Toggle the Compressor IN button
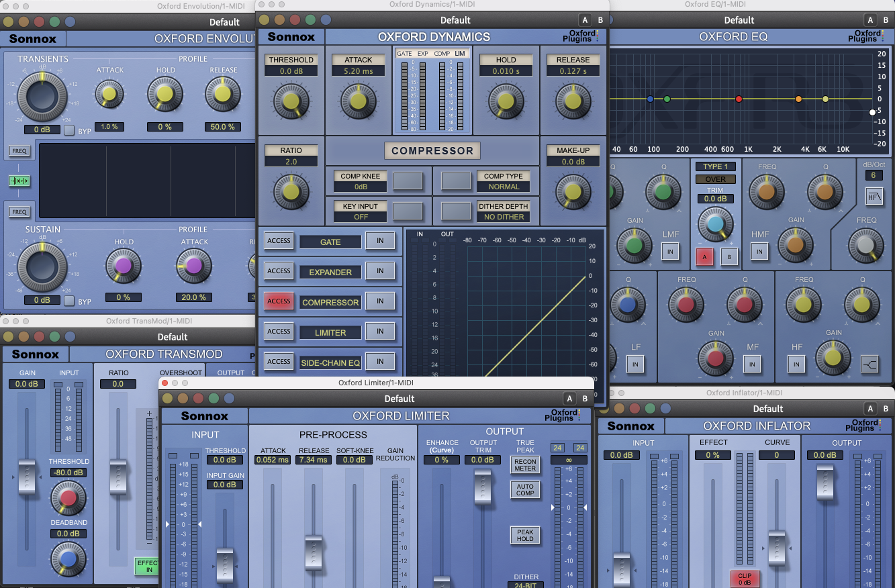The width and height of the screenshot is (895, 588). click(x=379, y=301)
